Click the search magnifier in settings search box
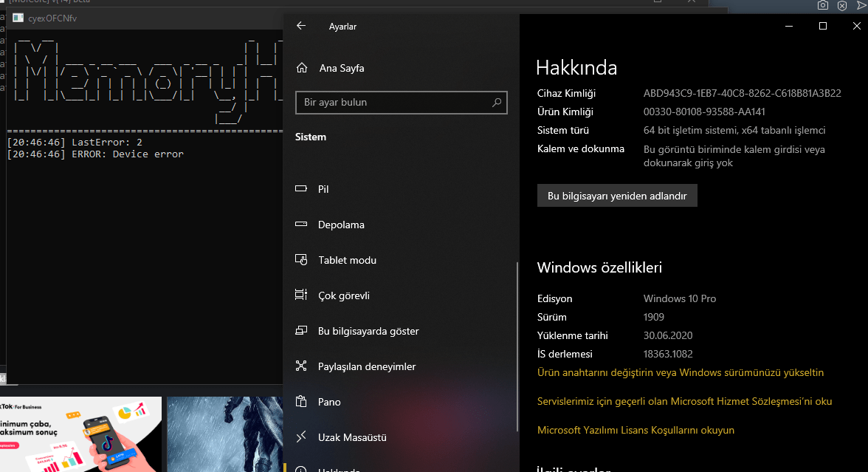The image size is (868, 472). [x=497, y=103]
